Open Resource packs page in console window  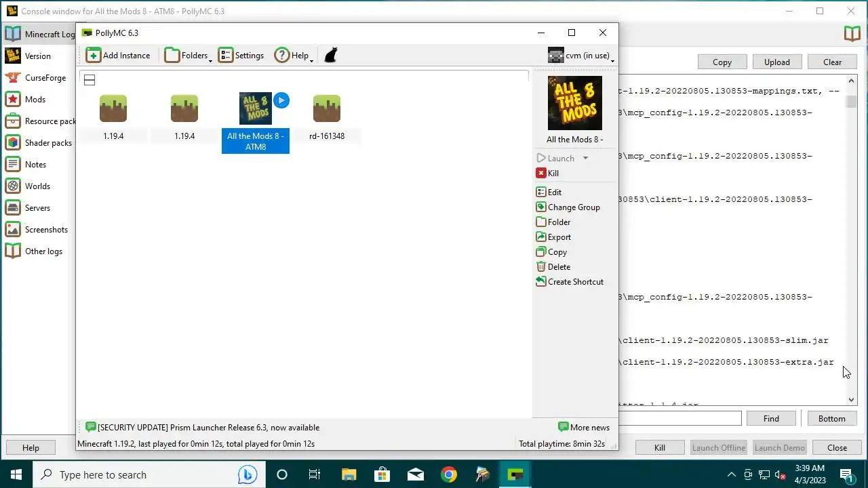[x=39, y=121]
